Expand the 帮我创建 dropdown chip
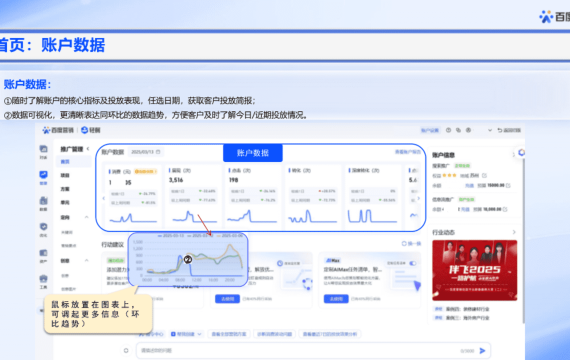The width and height of the screenshot is (570, 360). tap(186, 334)
